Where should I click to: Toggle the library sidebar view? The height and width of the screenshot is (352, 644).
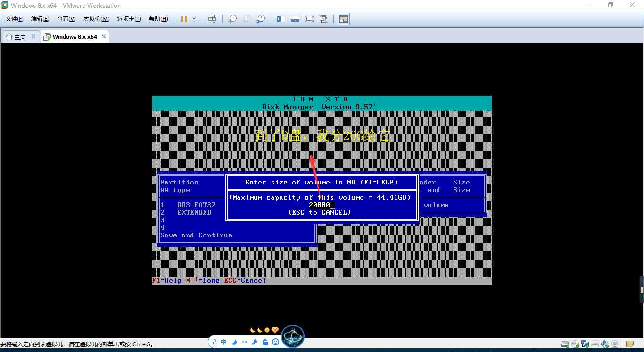[x=281, y=19]
